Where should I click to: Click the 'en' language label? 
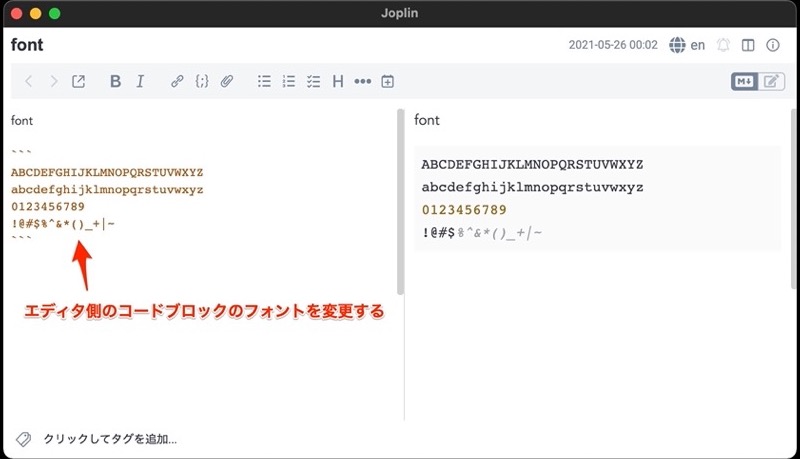click(x=697, y=45)
